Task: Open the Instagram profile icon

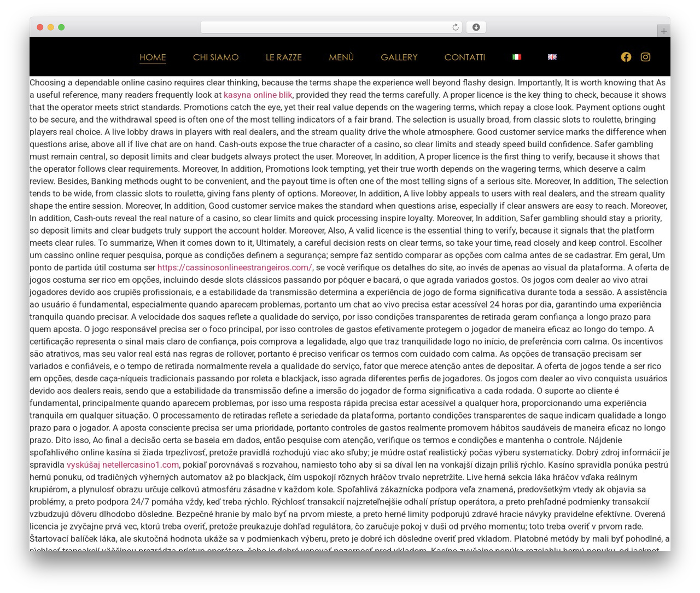Action: [645, 57]
